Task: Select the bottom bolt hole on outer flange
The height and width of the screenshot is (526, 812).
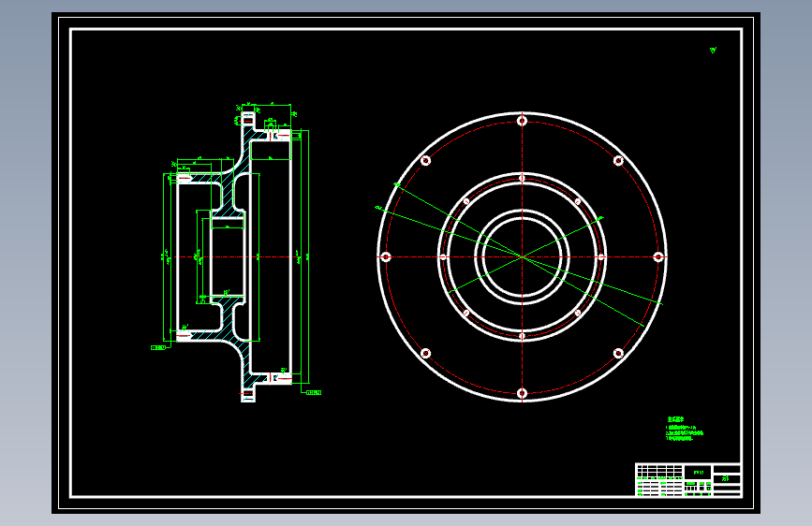Action: pyautogui.click(x=522, y=393)
